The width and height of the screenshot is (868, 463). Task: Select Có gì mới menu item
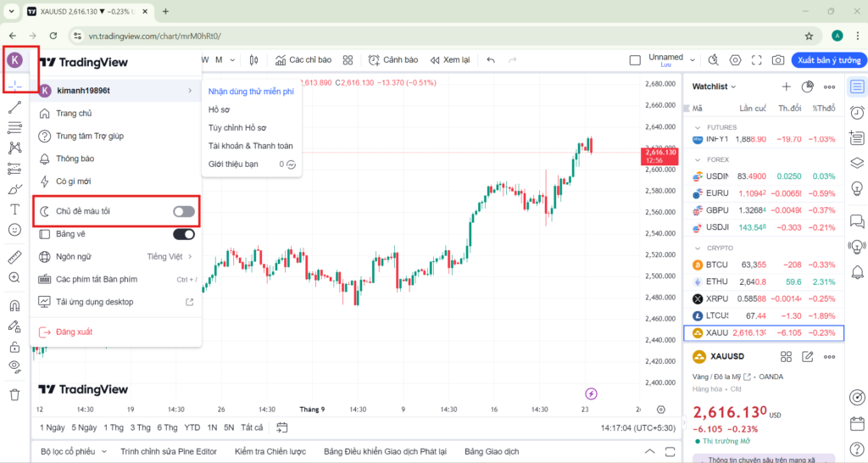pos(116,181)
